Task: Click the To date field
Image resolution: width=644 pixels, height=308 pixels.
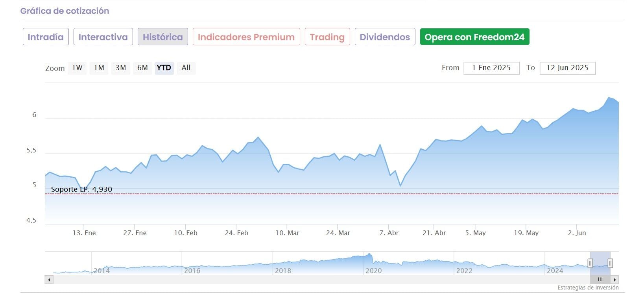Action: pos(567,68)
